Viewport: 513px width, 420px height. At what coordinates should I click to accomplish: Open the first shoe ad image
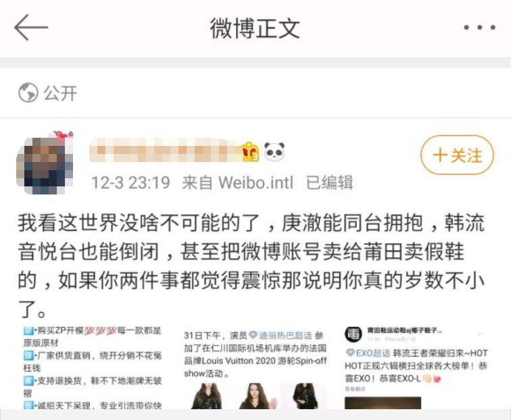[93, 368]
